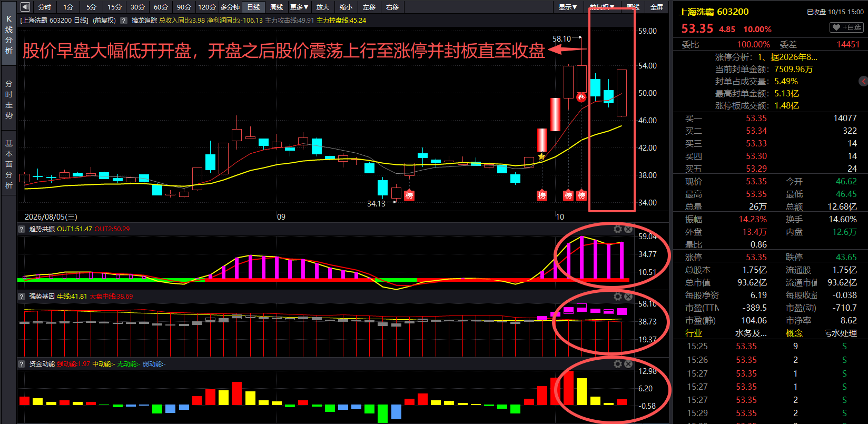Close the 趋势共振 indicator panel
868x424 pixels.
[x=628, y=229]
